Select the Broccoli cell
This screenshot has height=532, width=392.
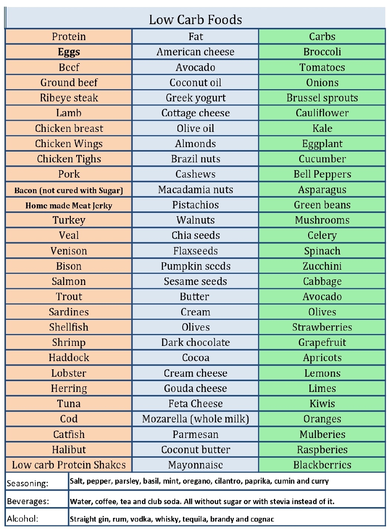pyautogui.click(x=322, y=52)
